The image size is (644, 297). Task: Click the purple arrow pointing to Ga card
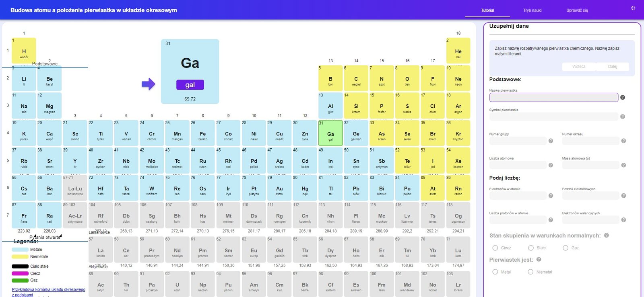point(148,84)
